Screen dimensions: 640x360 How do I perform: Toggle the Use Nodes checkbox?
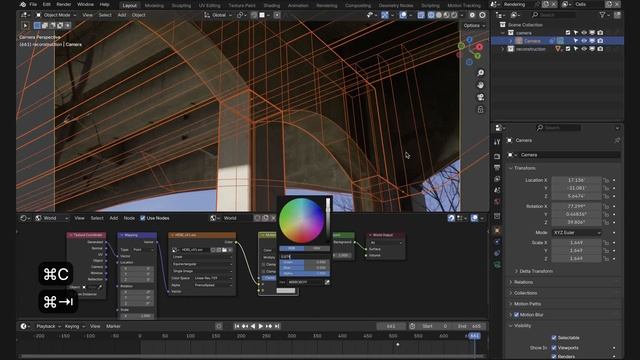[142, 218]
